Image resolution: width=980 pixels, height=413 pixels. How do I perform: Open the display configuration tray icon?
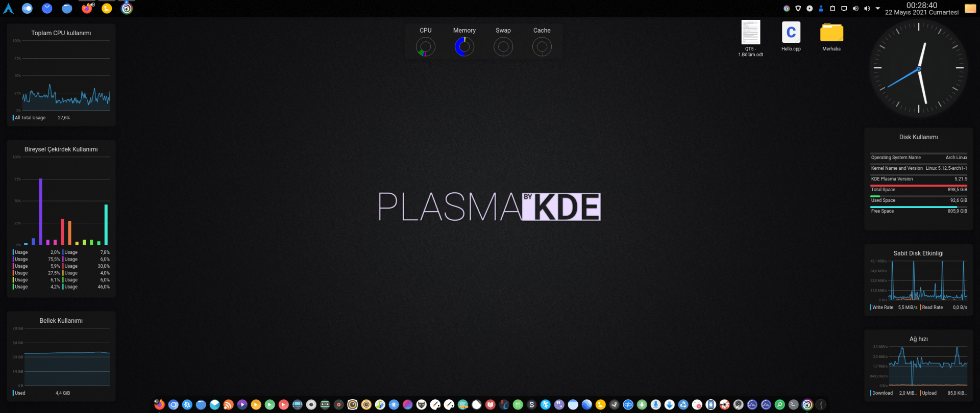tap(844, 9)
